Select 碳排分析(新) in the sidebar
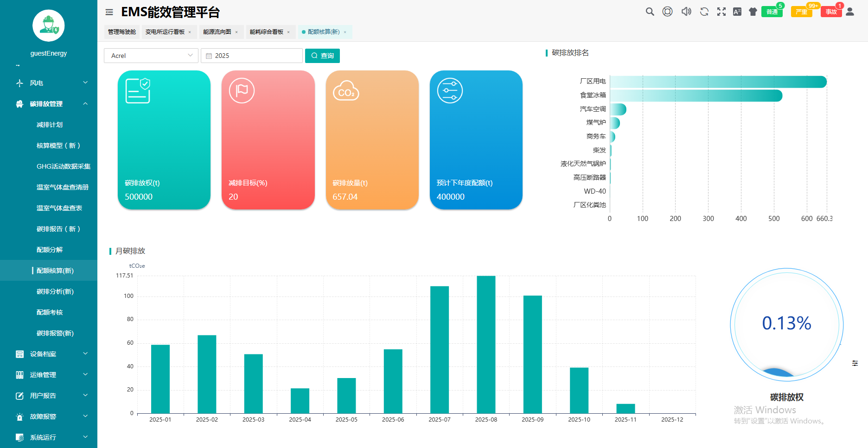This screenshot has height=448, width=868. pos(55,291)
